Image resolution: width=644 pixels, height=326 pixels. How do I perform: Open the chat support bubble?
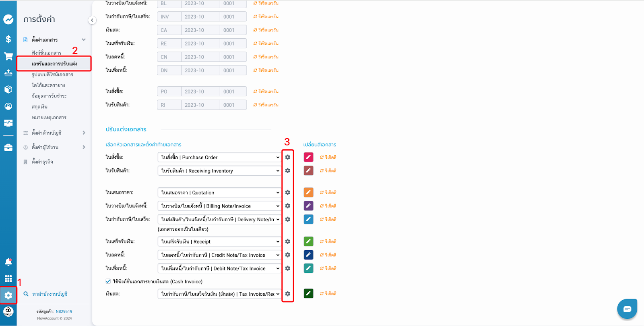click(627, 309)
